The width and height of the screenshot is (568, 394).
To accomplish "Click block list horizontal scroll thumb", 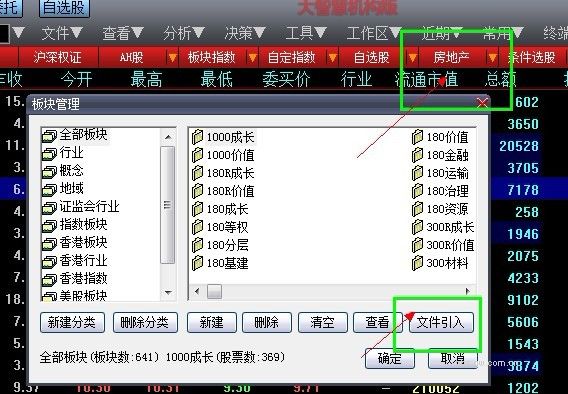I will tap(214, 291).
